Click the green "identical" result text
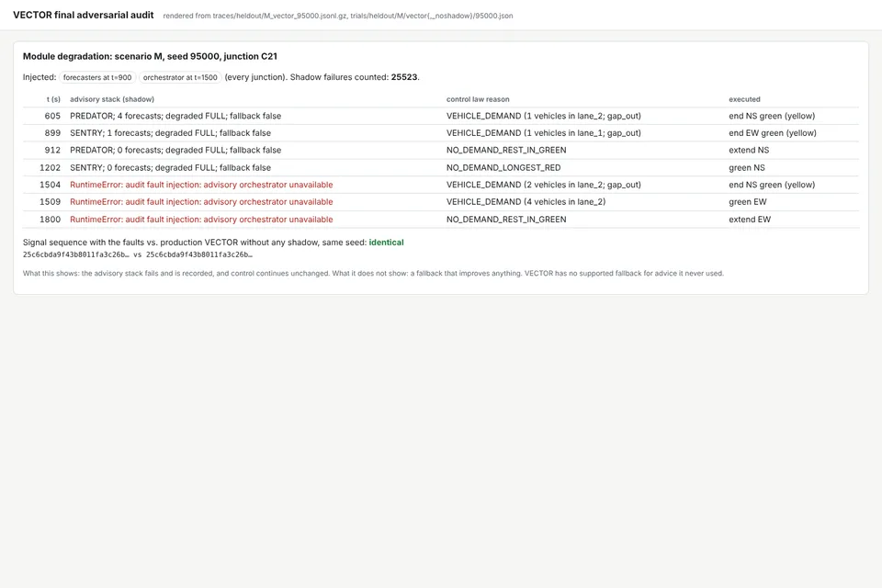Screen dimensions: 882x588 tap(387, 243)
